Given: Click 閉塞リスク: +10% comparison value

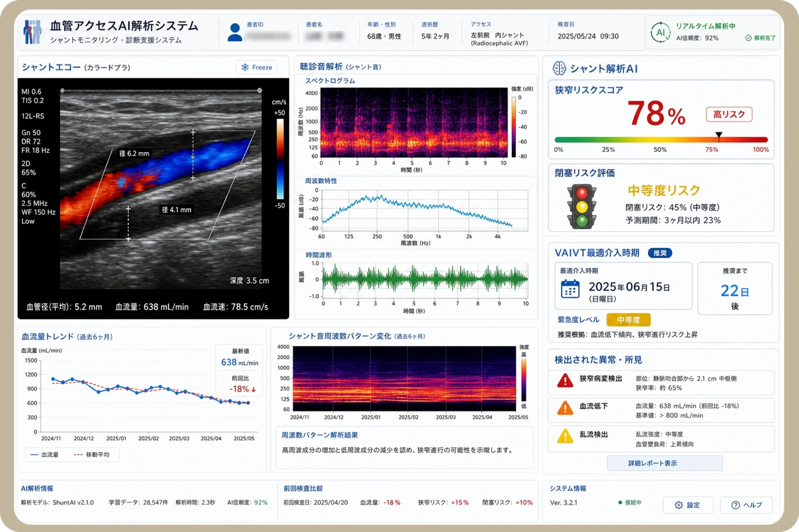Looking at the screenshot, I should click(x=507, y=502).
